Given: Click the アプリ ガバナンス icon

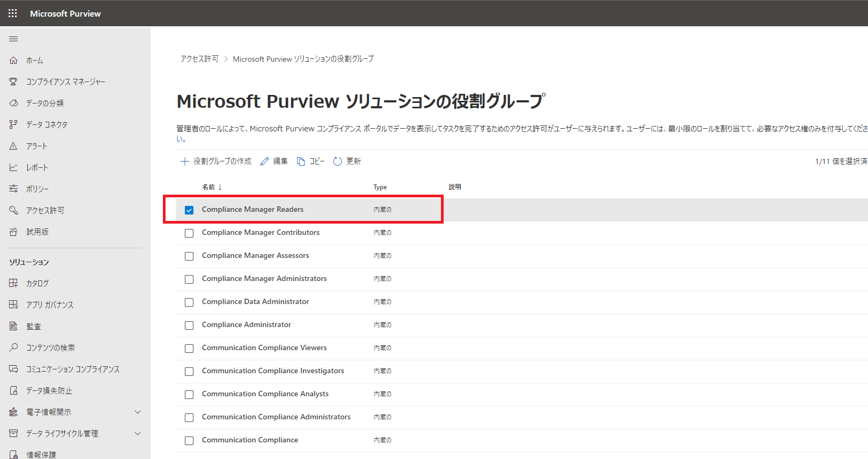Looking at the screenshot, I should [13, 305].
